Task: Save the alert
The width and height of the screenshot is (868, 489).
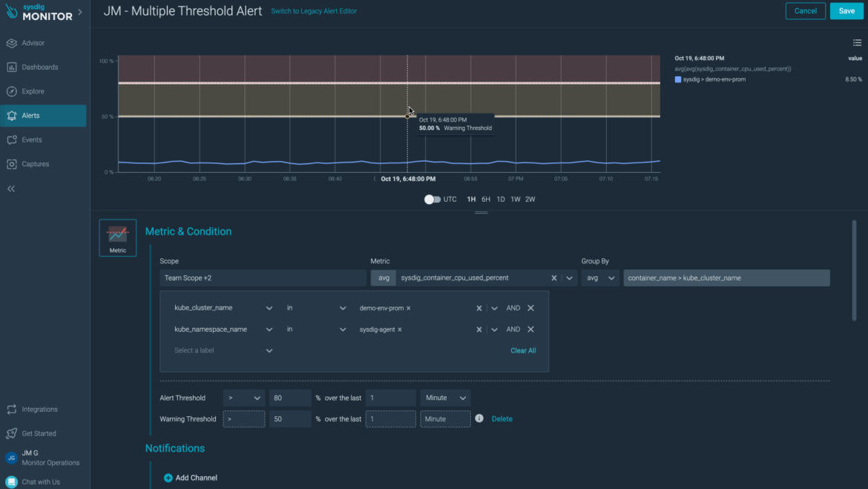Action: 846,11
